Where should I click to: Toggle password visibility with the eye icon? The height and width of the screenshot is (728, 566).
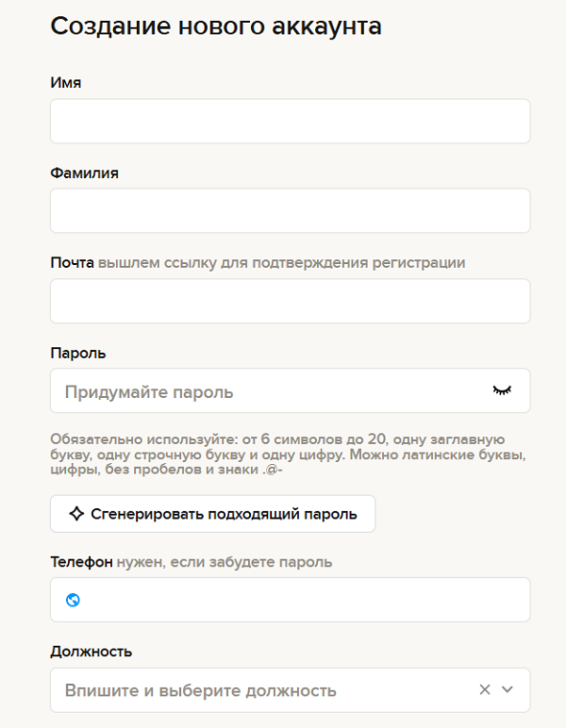[502, 390]
